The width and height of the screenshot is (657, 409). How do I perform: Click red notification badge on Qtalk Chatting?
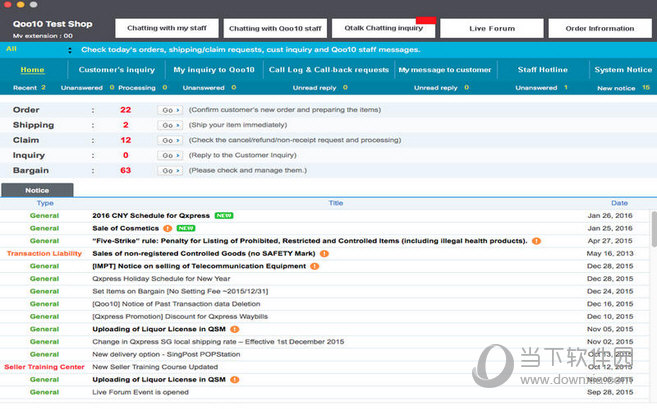[426, 20]
